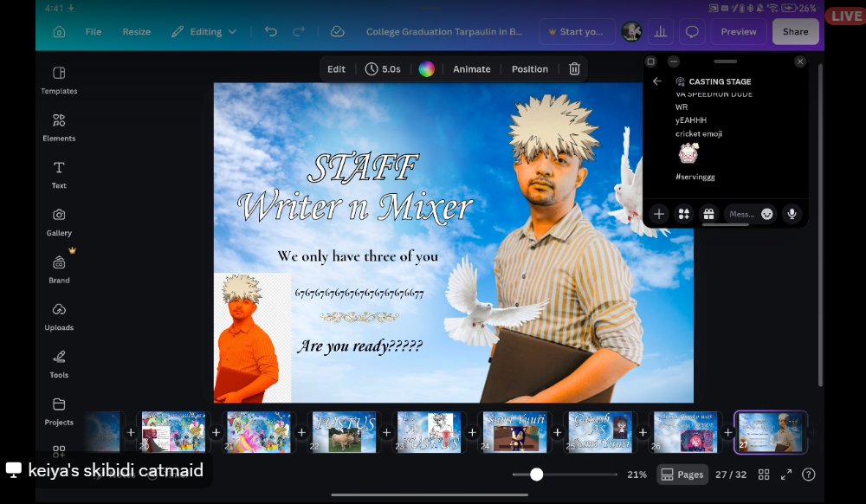Add a page after thumbnail 23
866x504 pixels.
pos(472,432)
